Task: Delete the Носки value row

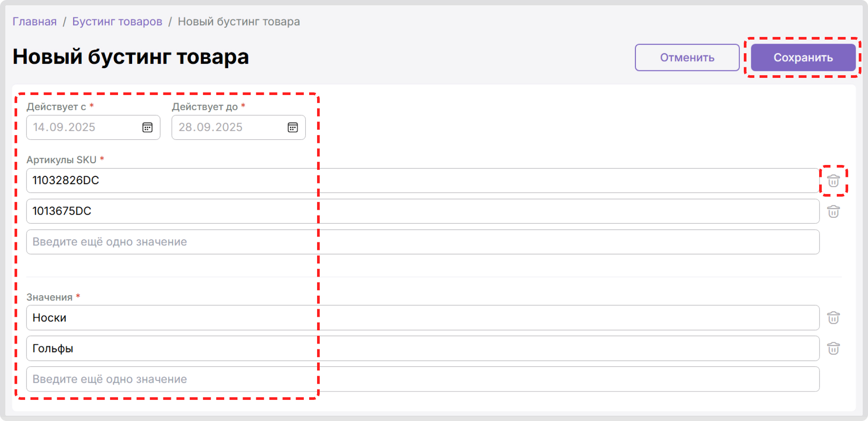Action: click(x=833, y=318)
